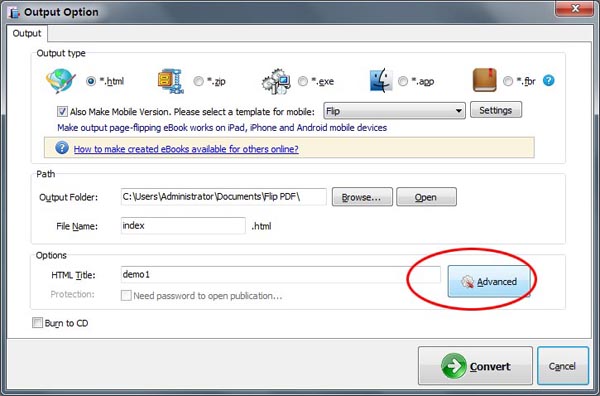Switch to the Output tab

(27, 33)
